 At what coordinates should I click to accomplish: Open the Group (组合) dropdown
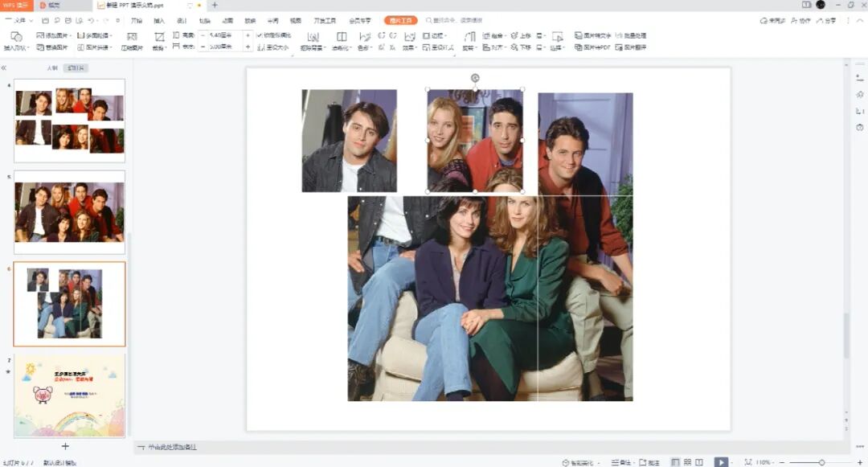click(493, 35)
